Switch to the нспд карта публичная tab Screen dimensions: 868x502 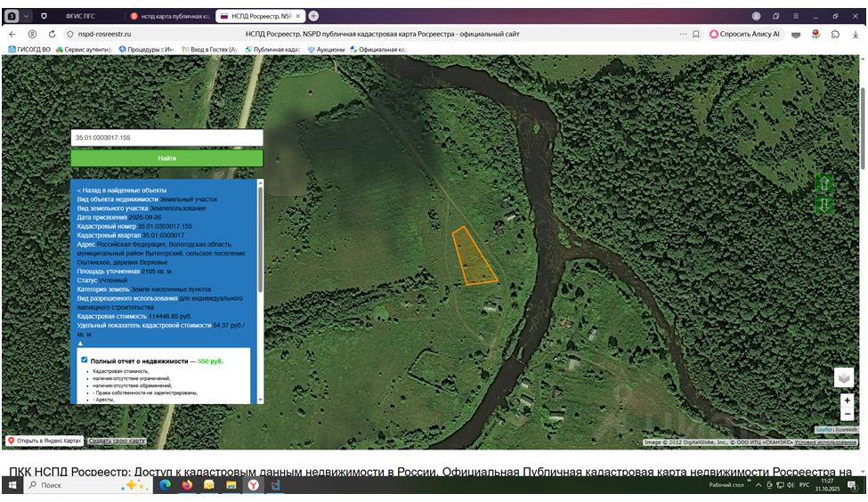tap(170, 16)
